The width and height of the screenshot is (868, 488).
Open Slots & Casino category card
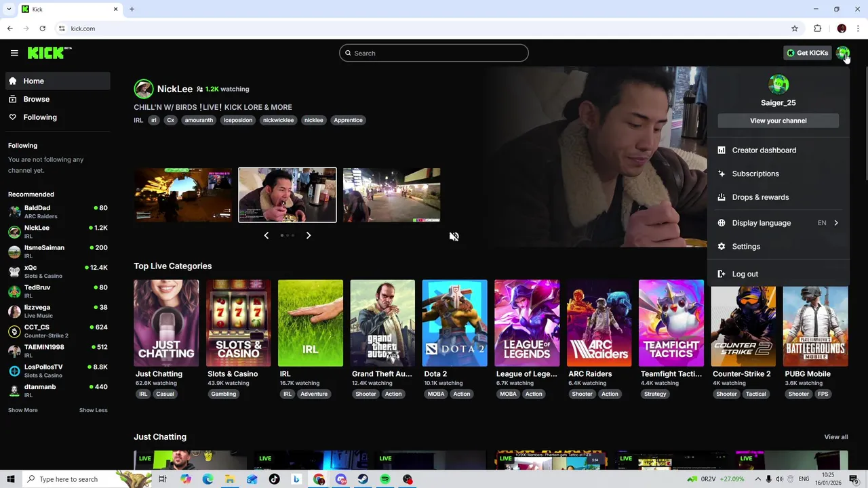pyautogui.click(x=238, y=323)
